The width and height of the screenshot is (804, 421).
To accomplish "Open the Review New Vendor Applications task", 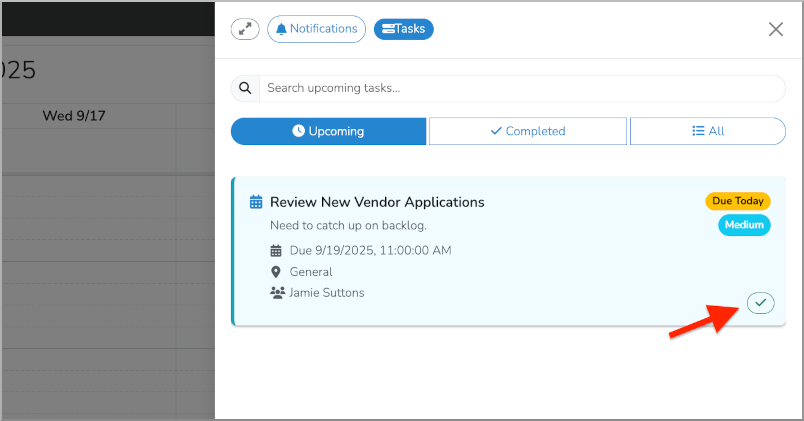I will point(377,202).
